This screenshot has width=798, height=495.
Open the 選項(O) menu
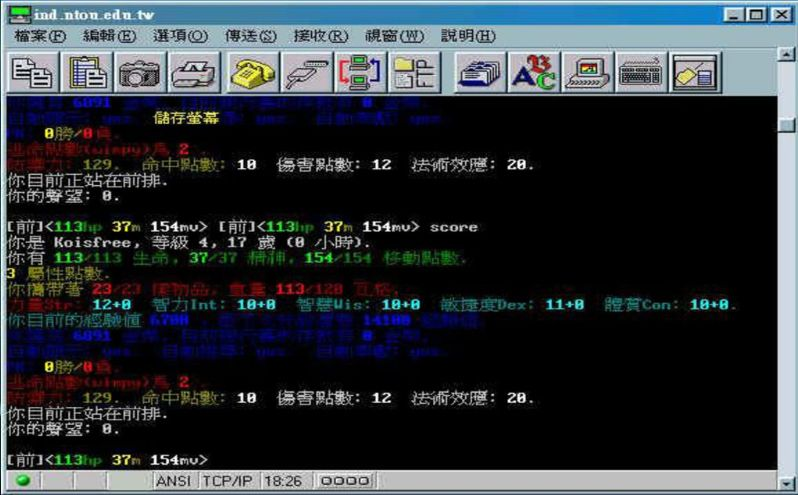pos(180,36)
